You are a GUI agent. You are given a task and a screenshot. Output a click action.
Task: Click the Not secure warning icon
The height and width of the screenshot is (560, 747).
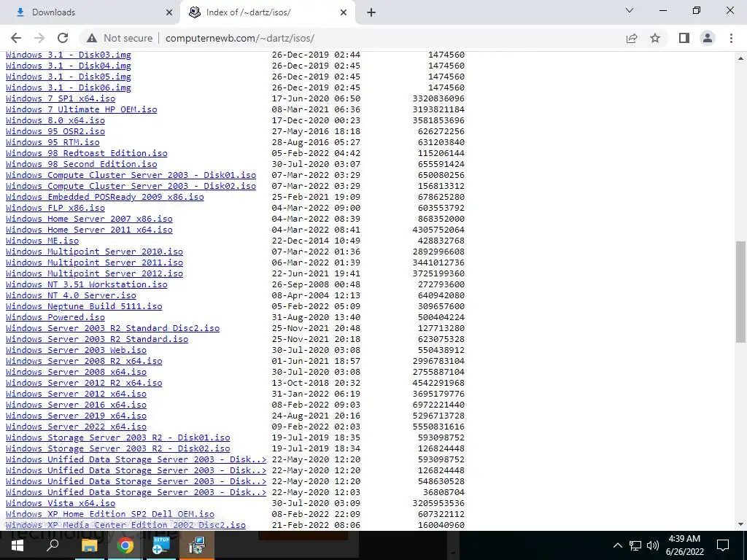point(92,38)
